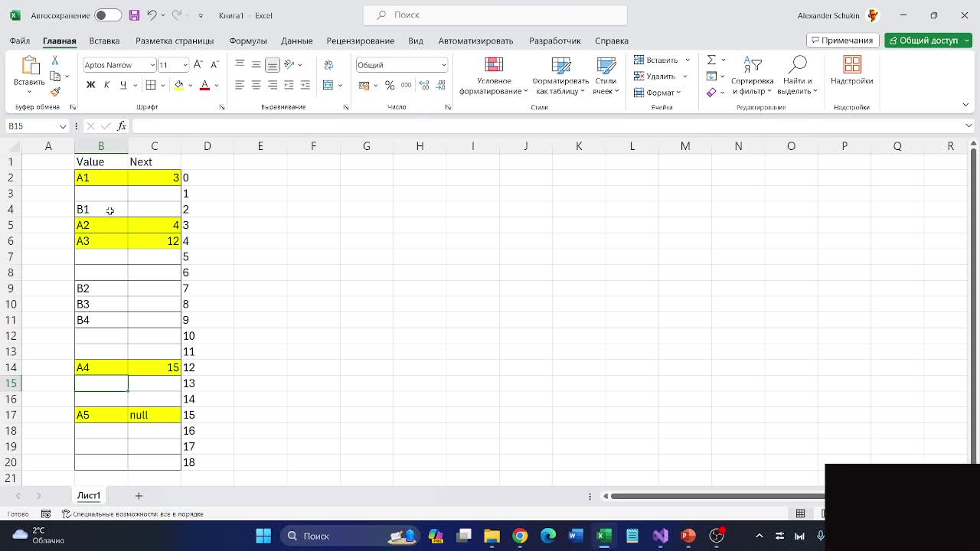980x551 pixels.
Task: Decrease font size icon
Action: pos(214,65)
